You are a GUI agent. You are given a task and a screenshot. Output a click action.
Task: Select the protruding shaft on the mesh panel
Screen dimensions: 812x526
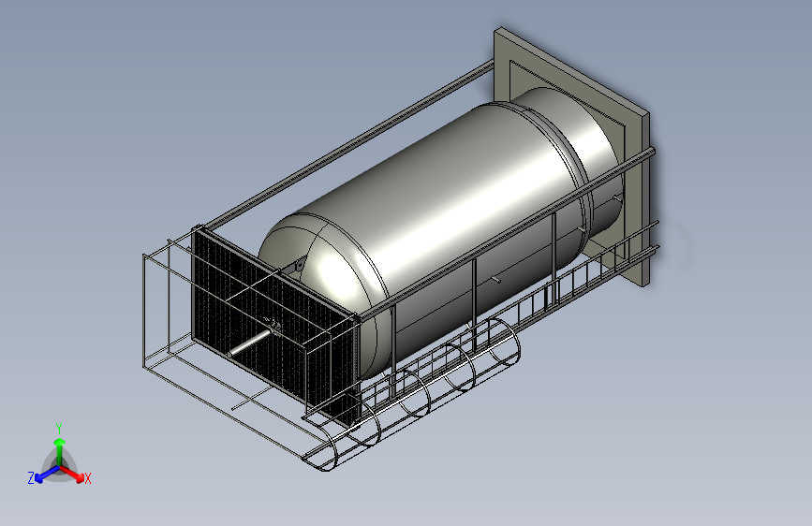250,343
